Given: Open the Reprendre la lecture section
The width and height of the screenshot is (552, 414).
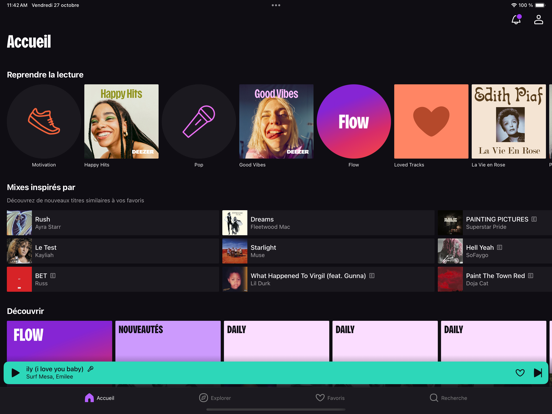Looking at the screenshot, I should [x=45, y=75].
